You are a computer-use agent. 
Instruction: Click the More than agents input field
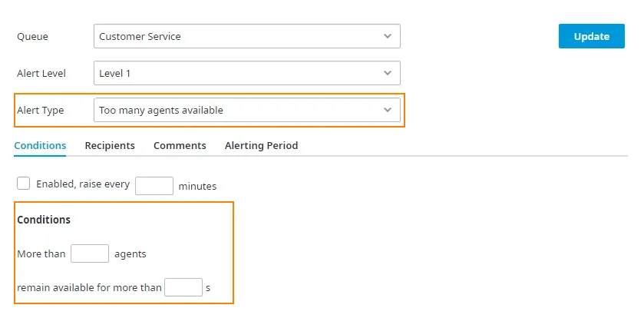(90, 253)
